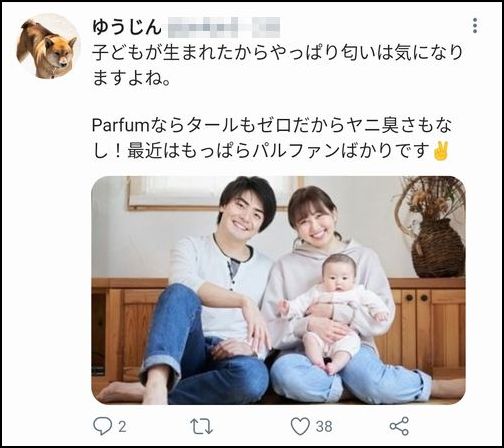Viewport: 504px width, 448px height.
Task: Click the tweet text mentioning Parfum
Action: tap(272, 138)
